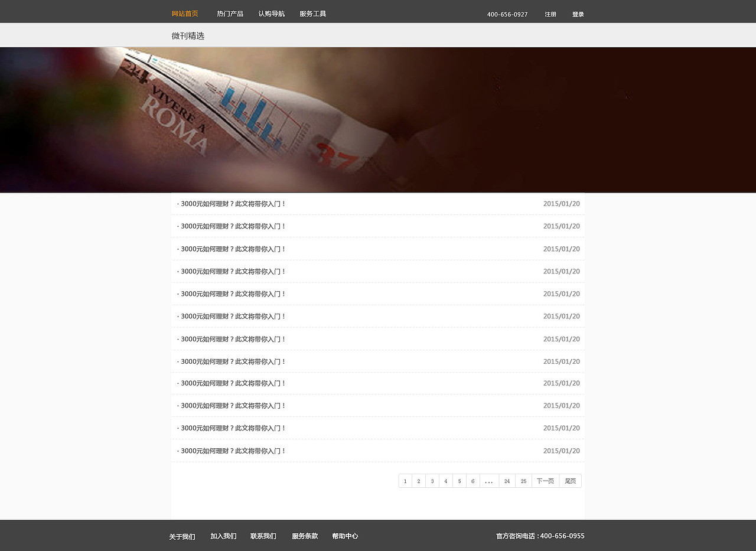Click the Vivere a Roma newspaper banner

[378, 120]
